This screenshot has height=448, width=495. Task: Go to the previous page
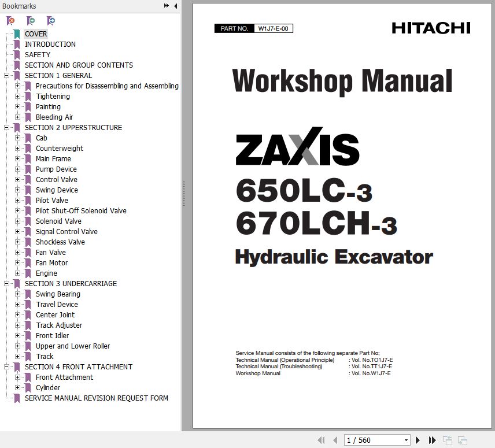click(335, 440)
